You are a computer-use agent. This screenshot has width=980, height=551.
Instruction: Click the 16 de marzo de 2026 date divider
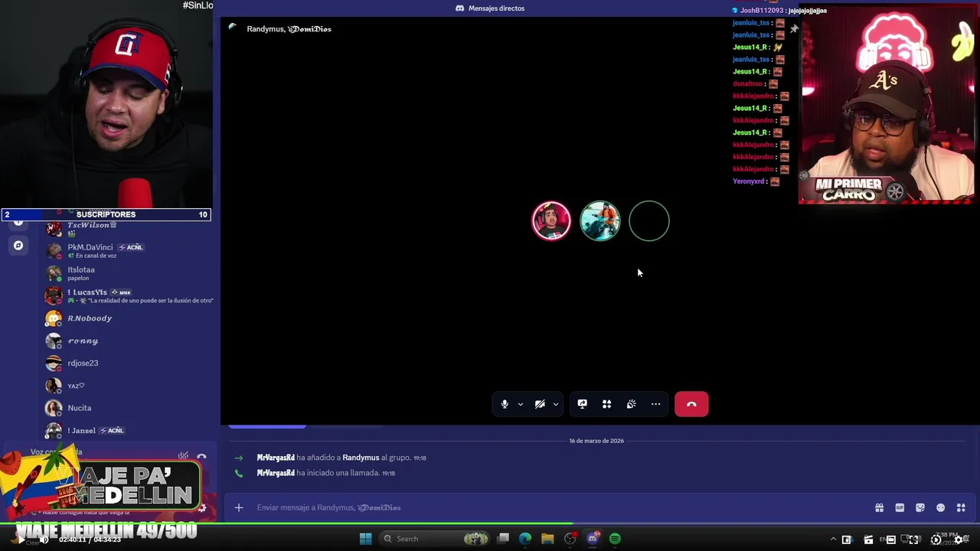pos(596,441)
